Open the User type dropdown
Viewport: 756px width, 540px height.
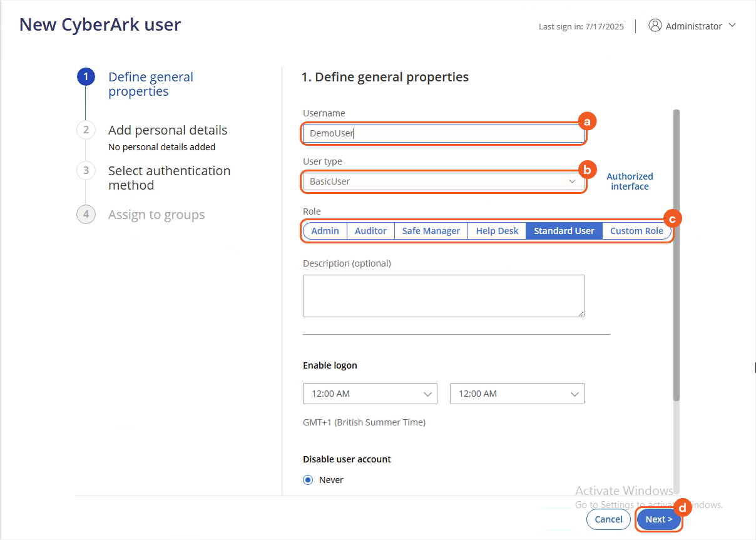[443, 181]
